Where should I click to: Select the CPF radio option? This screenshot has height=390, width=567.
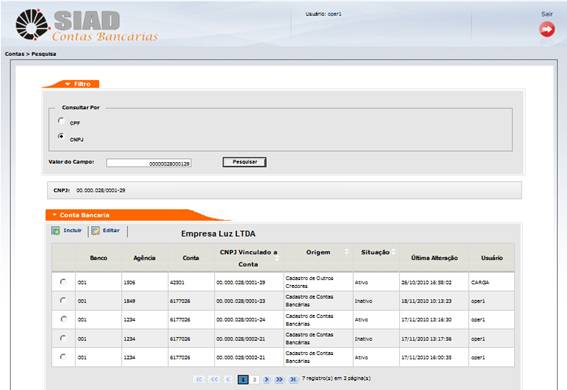[61, 121]
